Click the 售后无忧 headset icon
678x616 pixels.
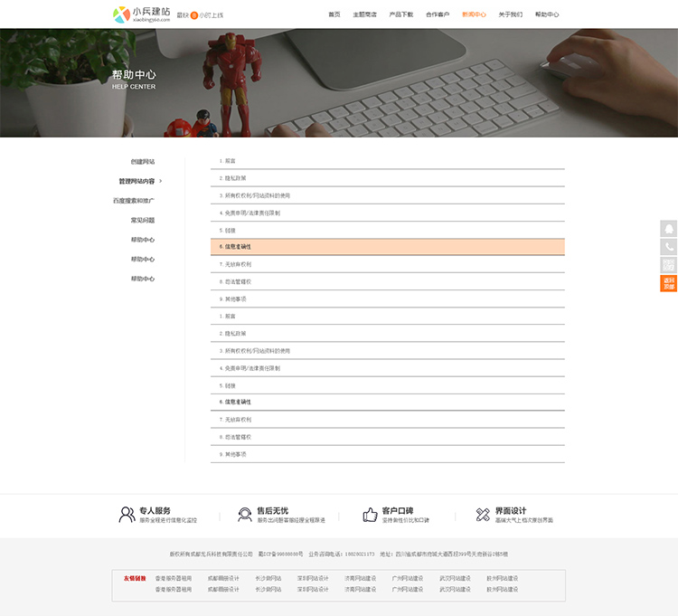(x=244, y=515)
